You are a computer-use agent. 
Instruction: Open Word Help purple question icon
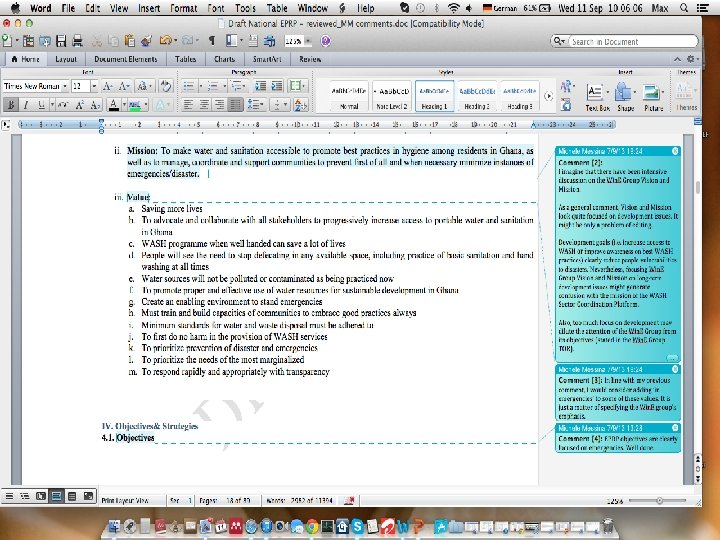(x=326, y=41)
